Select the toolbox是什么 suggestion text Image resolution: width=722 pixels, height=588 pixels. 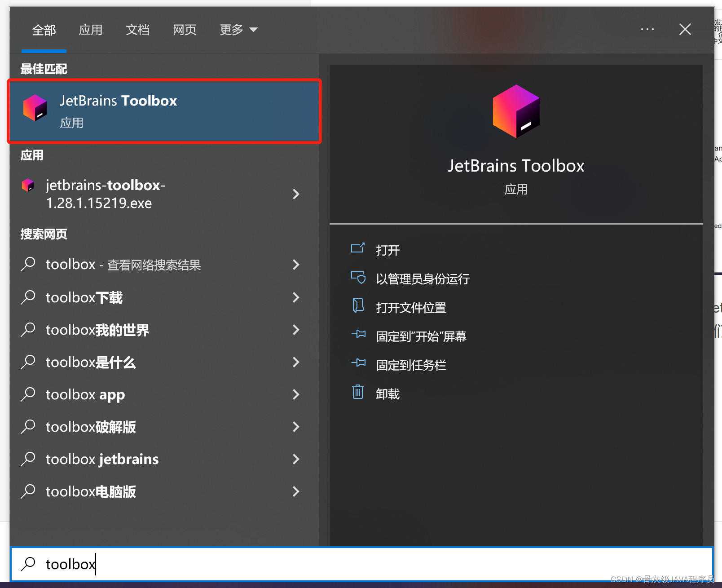(x=91, y=362)
